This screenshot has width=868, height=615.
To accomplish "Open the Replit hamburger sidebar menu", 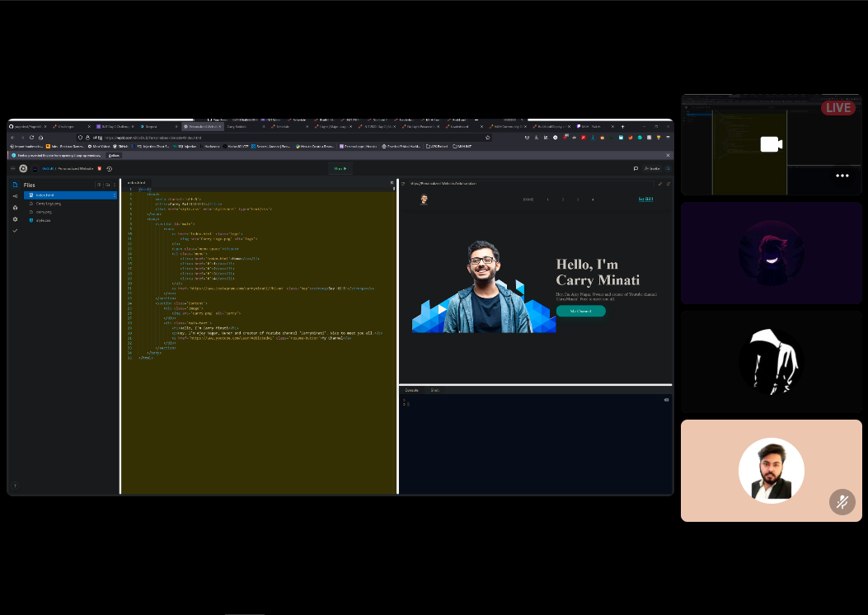I will pyautogui.click(x=12, y=168).
